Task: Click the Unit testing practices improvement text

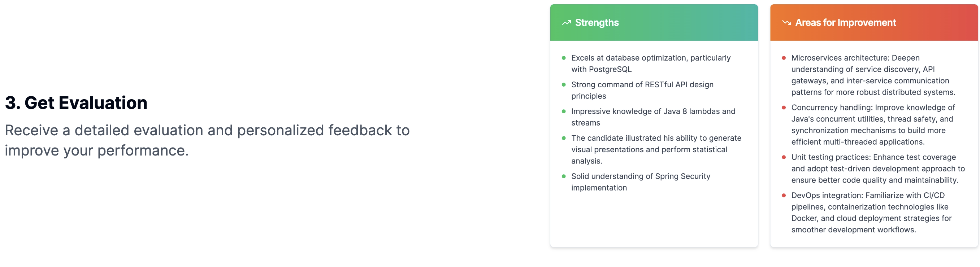Action: tap(878, 168)
